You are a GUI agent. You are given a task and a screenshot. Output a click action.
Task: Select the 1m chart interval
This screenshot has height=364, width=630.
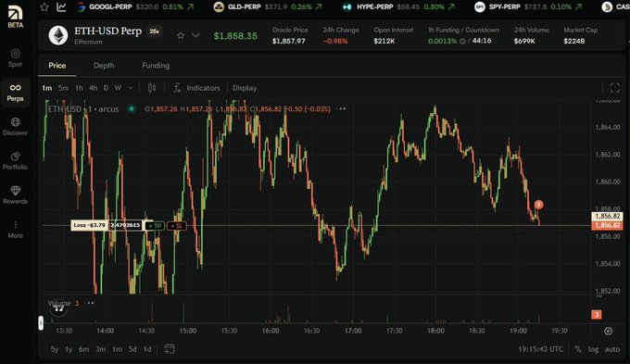point(46,88)
